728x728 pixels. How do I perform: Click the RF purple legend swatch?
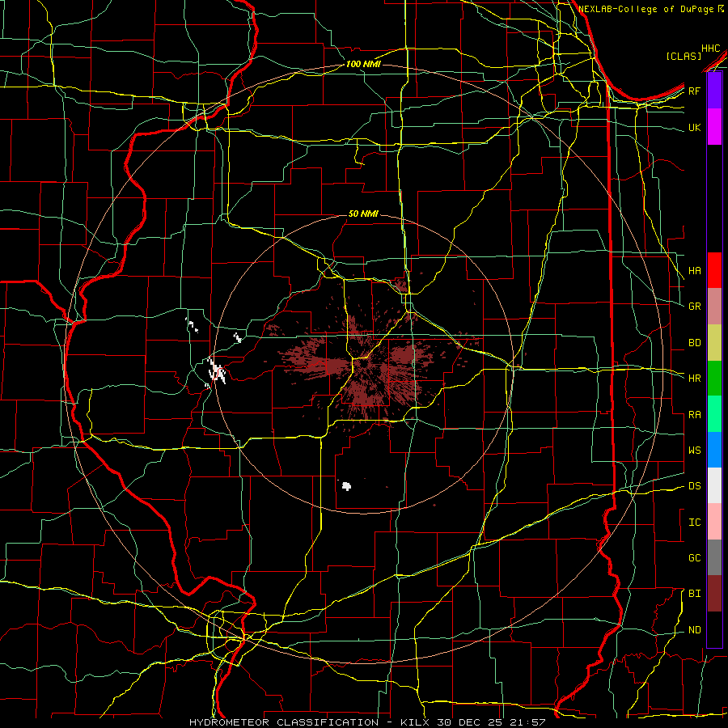[714, 91]
